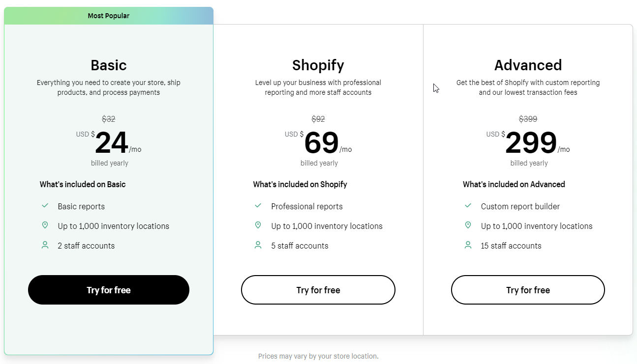This screenshot has width=637, height=364.
Task: Click the Basic plan title
Action: (108, 64)
